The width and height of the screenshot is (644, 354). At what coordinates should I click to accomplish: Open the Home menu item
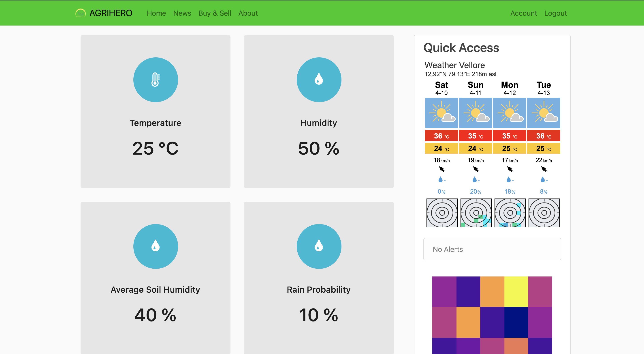click(156, 13)
